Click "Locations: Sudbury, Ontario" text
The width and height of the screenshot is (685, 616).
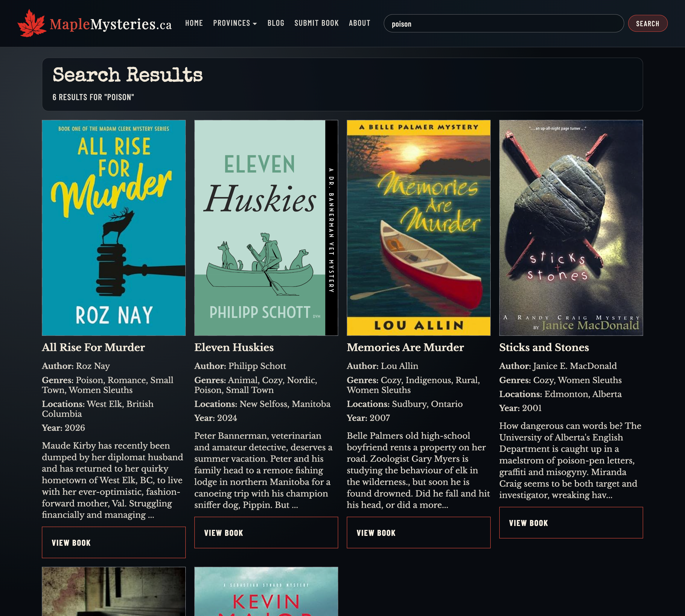click(405, 404)
